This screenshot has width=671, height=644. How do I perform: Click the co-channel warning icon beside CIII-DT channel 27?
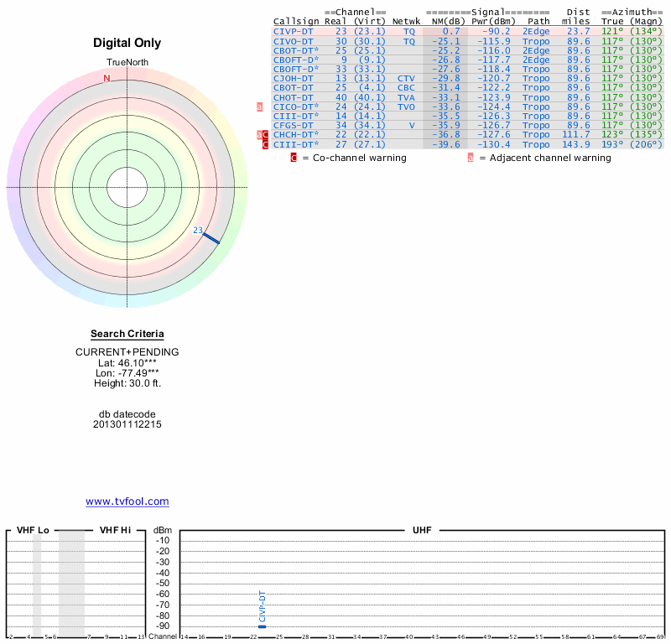coord(265,144)
